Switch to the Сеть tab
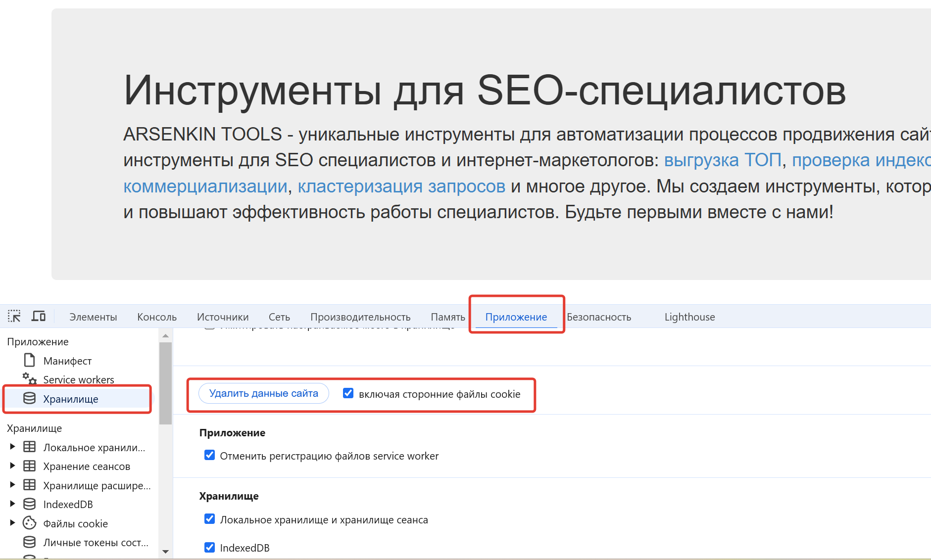Viewport: 931px width, 560px height. tap(279, 317)
